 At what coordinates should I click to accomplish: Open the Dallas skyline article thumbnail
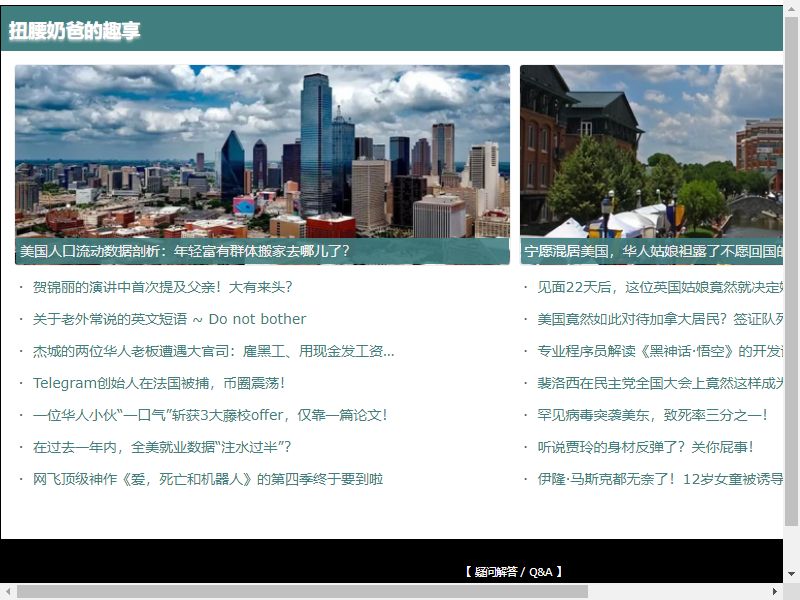pyautogui.click(x=262, y=164)
